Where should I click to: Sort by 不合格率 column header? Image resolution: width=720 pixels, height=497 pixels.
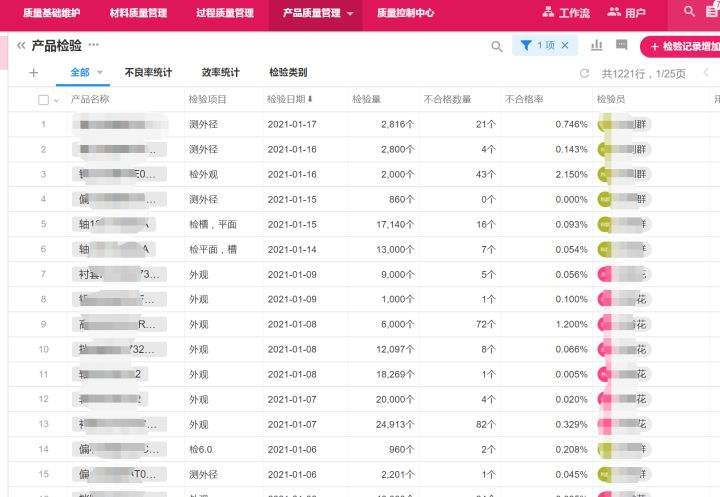pos(524,99)
